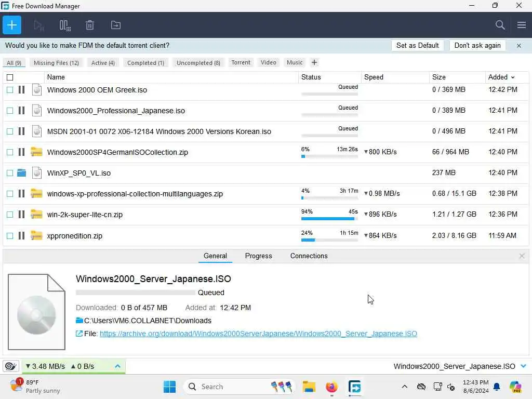
Task: Select the Torrent filter tag
Action: point(241,62)
